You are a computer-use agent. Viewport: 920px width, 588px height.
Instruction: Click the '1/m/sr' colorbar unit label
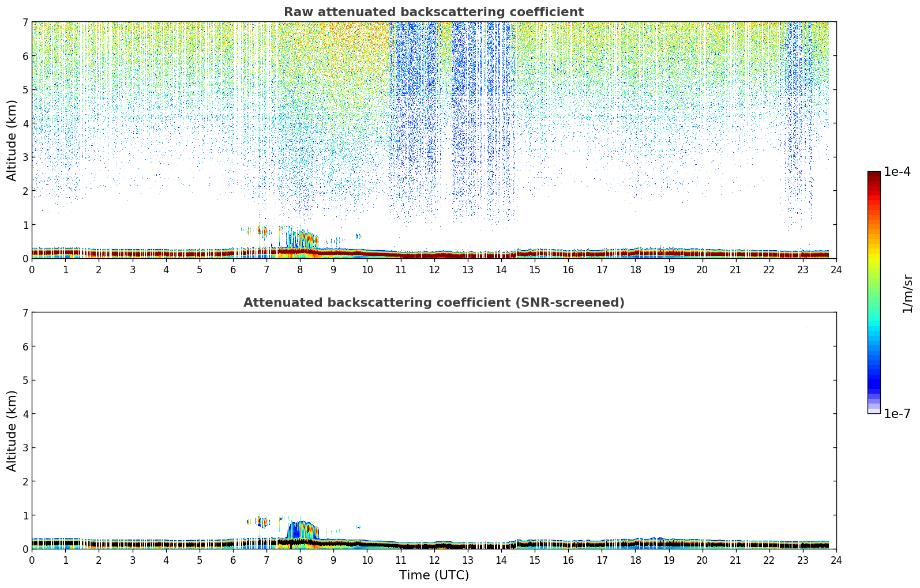pos(908,293)
